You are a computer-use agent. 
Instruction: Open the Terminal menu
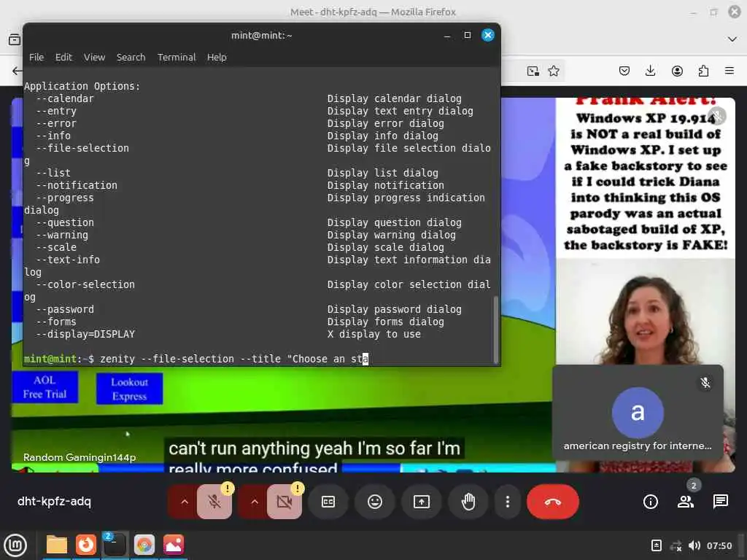(177, 57)
